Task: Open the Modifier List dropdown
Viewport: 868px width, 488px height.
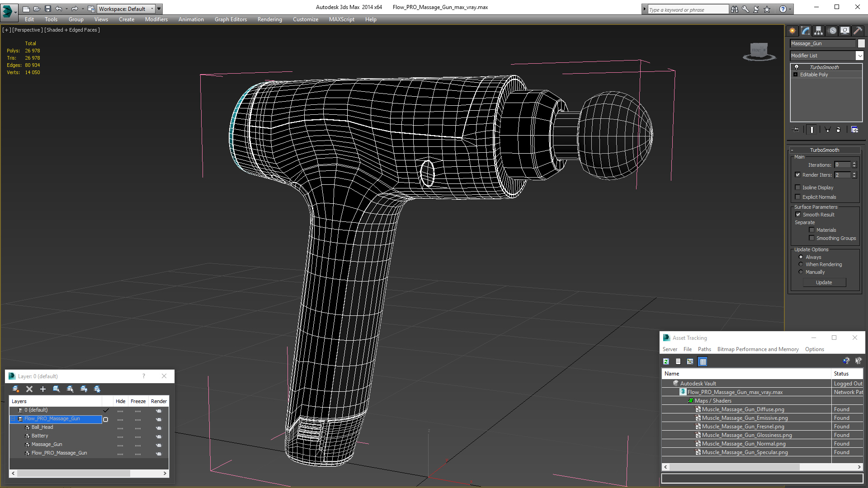Action: tap(859, 56)
